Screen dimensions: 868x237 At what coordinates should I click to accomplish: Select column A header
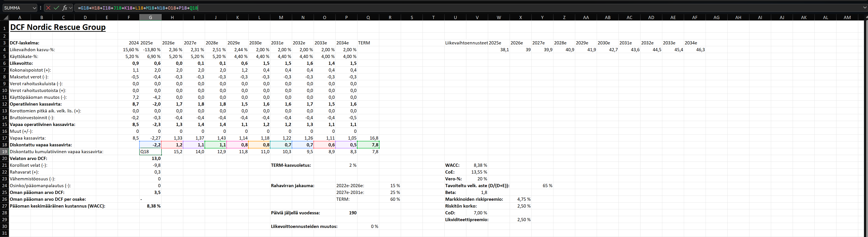click(x=20, y=17)
